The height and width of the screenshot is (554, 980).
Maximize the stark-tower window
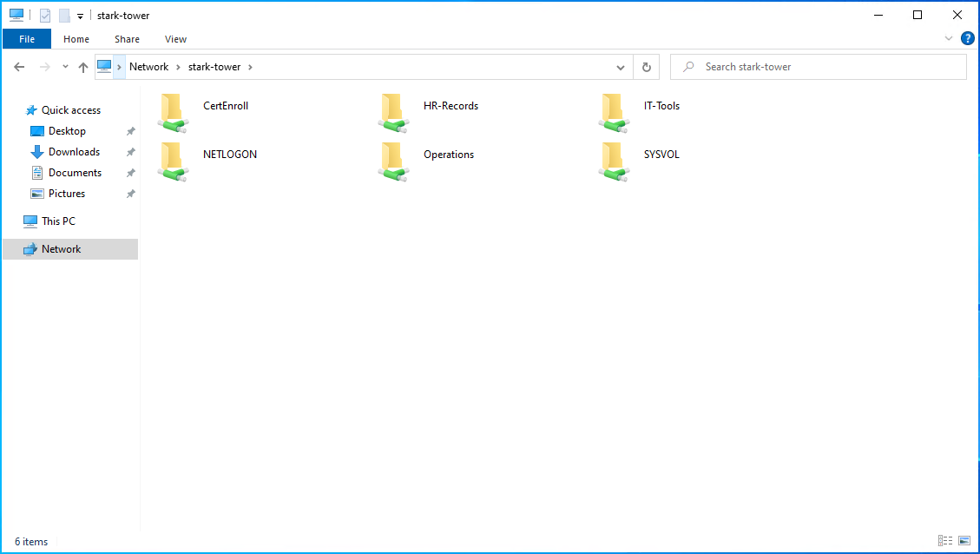coord(918,15)
